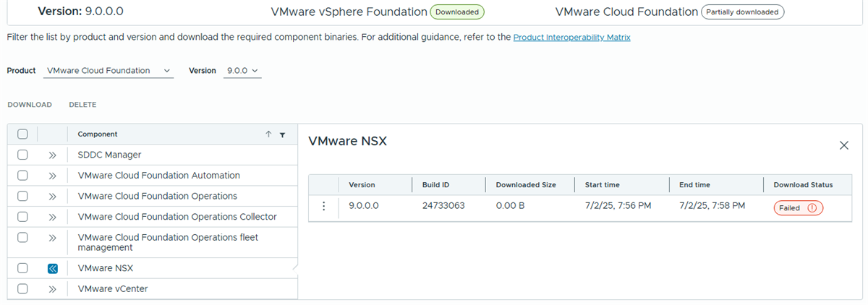Click the VMware vSphere Foundation heading
Viewport: 868px width, 305px height.
pyautogui.click(x=349, y=12)
